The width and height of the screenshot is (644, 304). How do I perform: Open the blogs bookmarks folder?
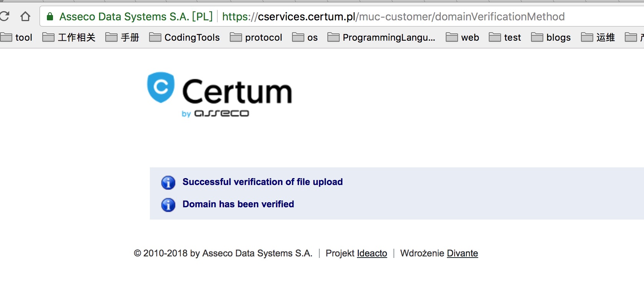point(551,37)
